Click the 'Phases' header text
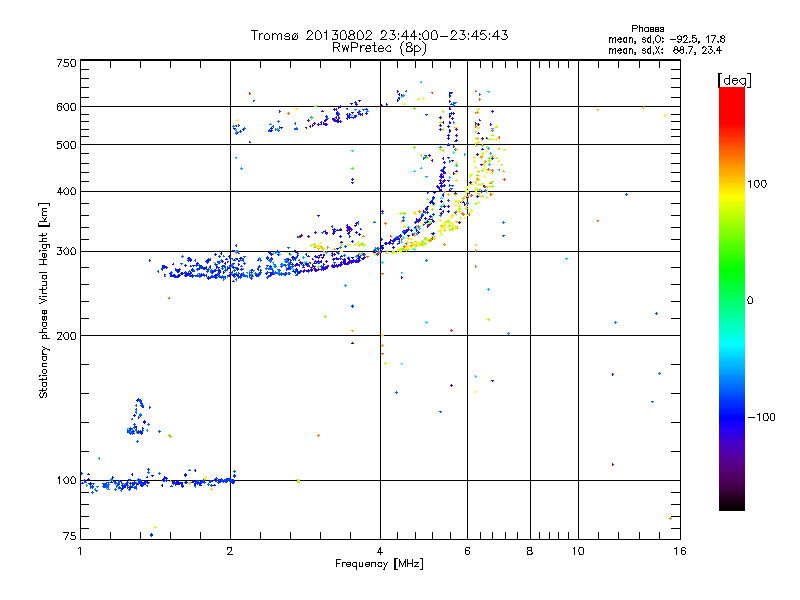800x600 pixels. click(647, 29)
